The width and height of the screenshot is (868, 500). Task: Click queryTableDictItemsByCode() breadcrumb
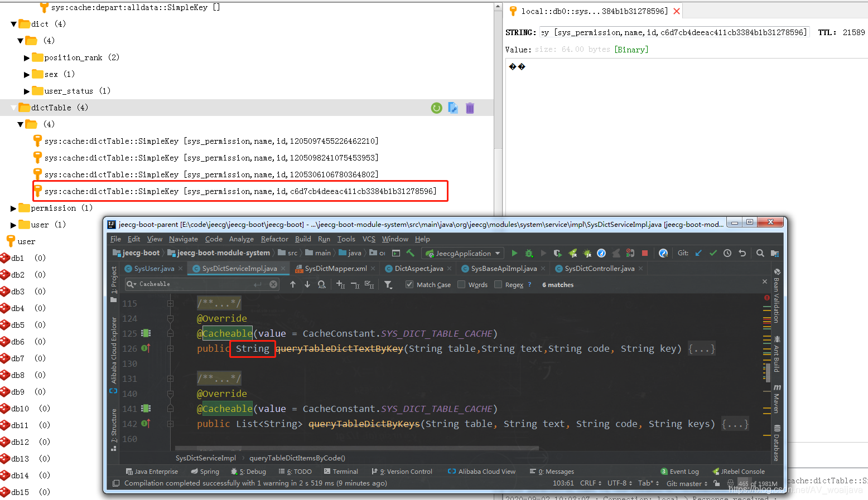297,458
